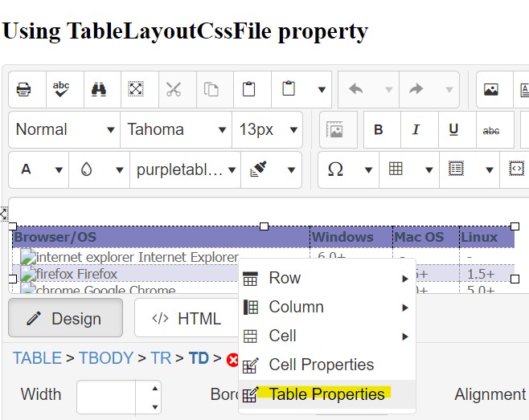Screen dimensions: 529x420
Task: Toggle bold formatting
Action: [379, 130]
